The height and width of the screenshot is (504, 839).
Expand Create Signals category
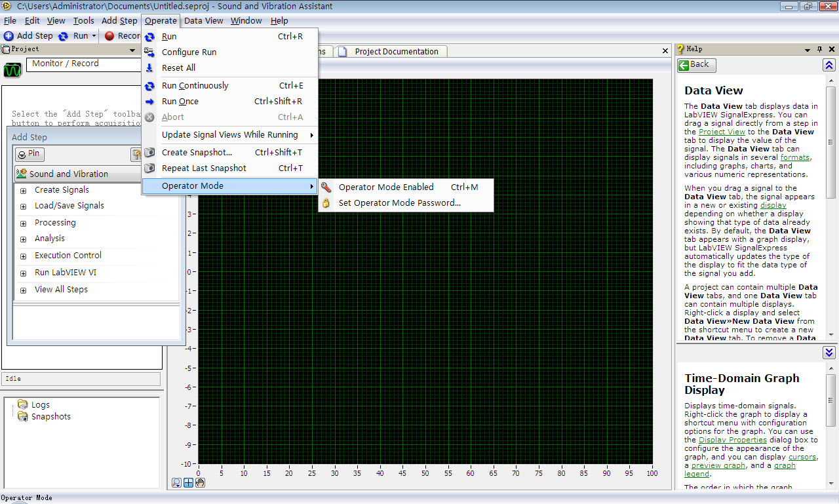24,191
